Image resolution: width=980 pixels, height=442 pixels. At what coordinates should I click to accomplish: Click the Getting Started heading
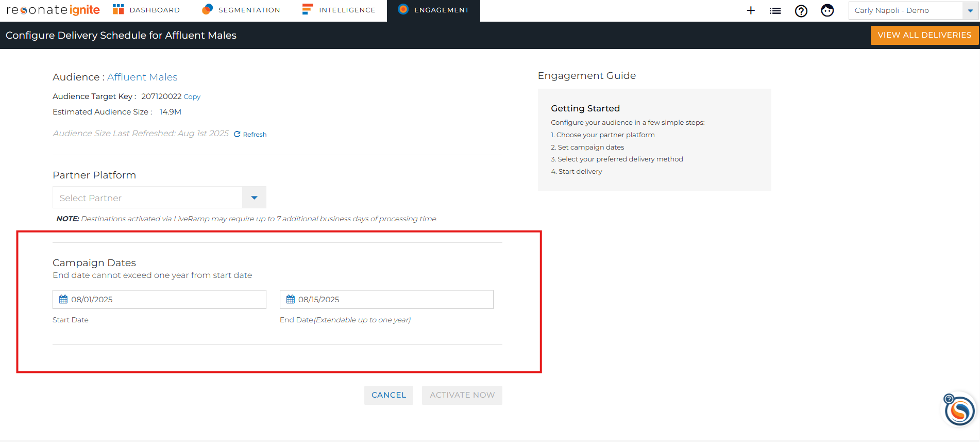tap(585, 108)
